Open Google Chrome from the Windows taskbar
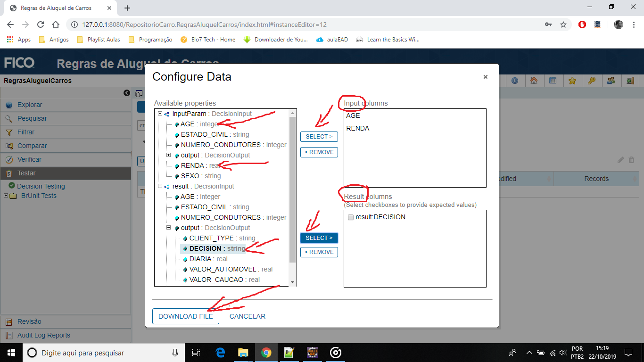Image resolution: width=644 pixels, height=362 pixels. point(266,353)
